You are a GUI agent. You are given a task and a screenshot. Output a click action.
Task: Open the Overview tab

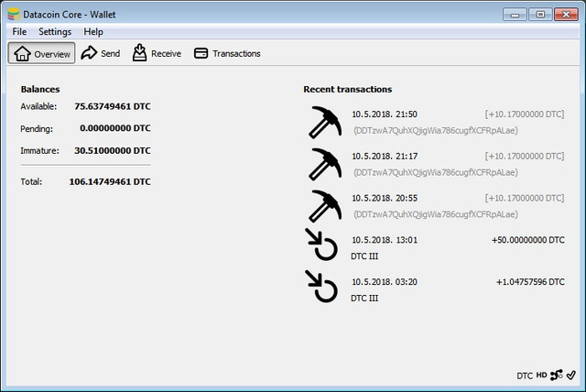pyautogui.click(x=41, y=53)
